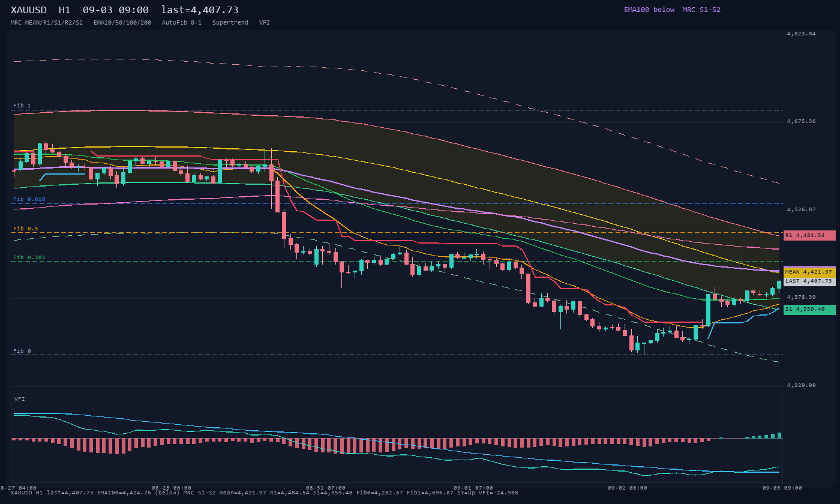Select the H1 timeframe label in the title
The width and height of the screenshot is (840, 504).
64,10
